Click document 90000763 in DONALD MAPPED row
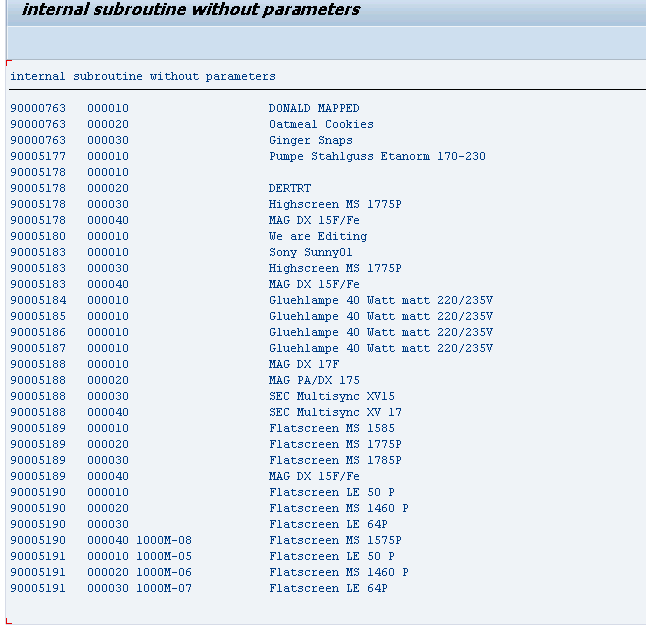Image resolution: width=646 pixels, height=634 pixels. (x=38, y=108)
